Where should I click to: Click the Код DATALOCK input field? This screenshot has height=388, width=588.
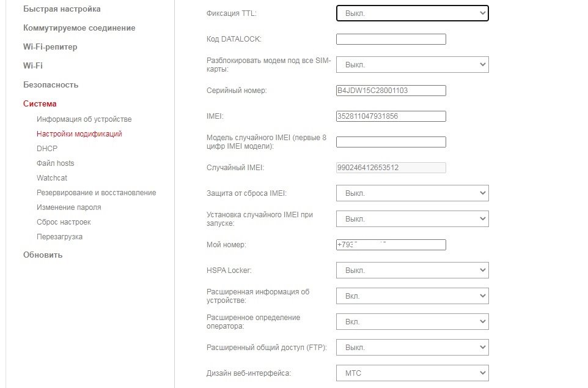pyautogui.click(x=391, y=39)
